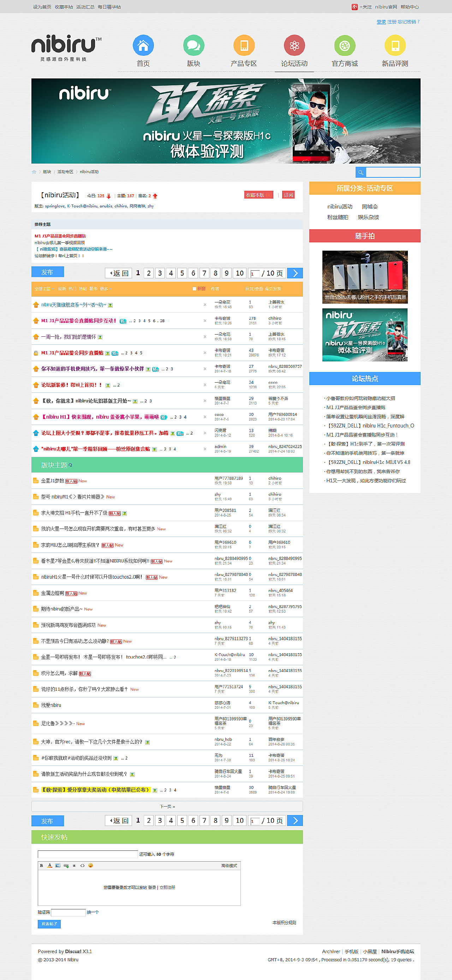Click the X icon on 一周一抢 thread row
The image size is (452, 980).
point(205,337)
